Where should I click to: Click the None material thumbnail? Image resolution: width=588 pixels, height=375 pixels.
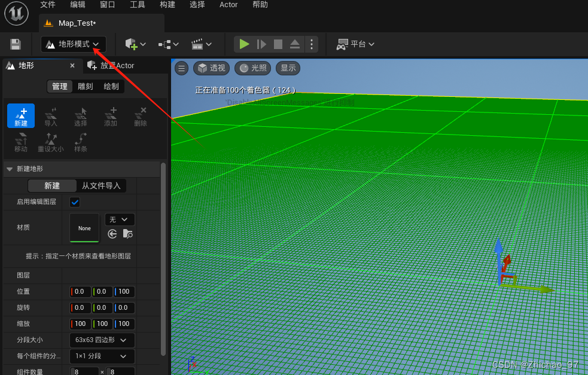(84, 228)
